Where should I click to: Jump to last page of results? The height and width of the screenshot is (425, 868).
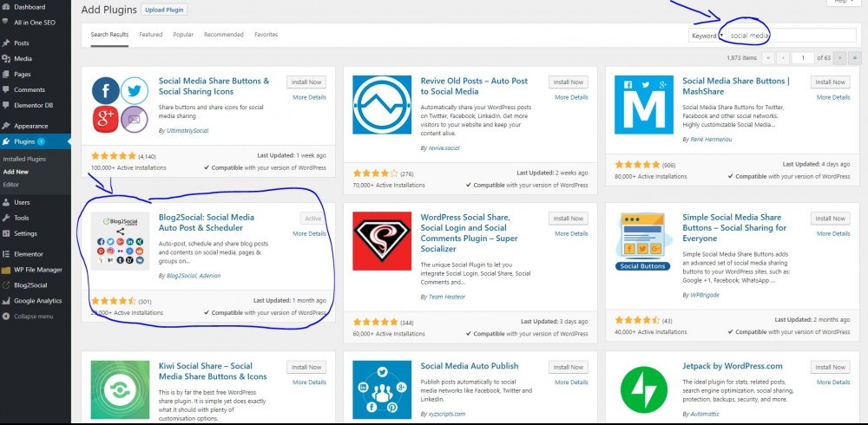[855, 57]
